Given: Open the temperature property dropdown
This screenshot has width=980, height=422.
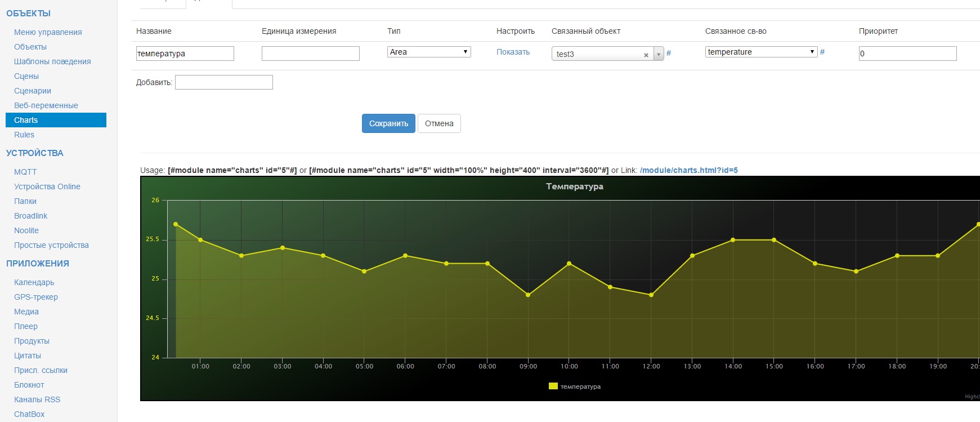Looking at the screenshot, I should [x=761, y=52].
